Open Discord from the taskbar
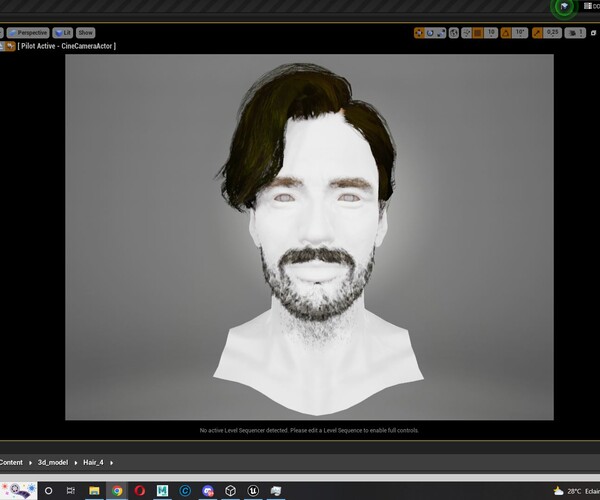Image resolution: width=600 pixels, height=500 pixels. (208, 490)
